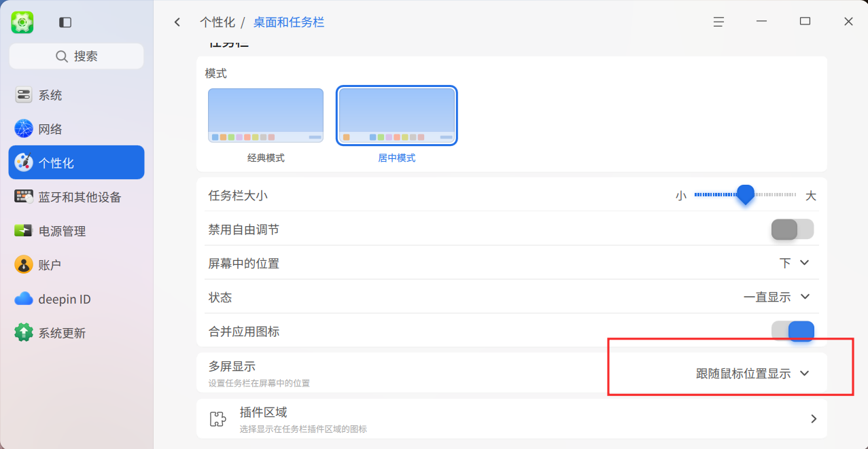Image resolution: width=868 pixels, height=449 pixels.
Task: Open the 状态 dropdown showing 一直显示
Action: [x=777, y=297]
